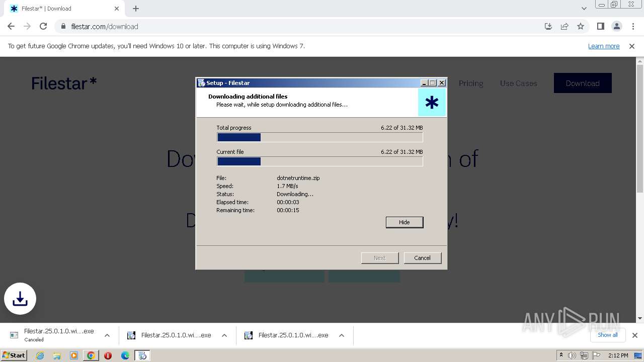Click the disabled Next button
This screenshot has height=362, width=644.
pyautogui.click(x=380, y=258)
